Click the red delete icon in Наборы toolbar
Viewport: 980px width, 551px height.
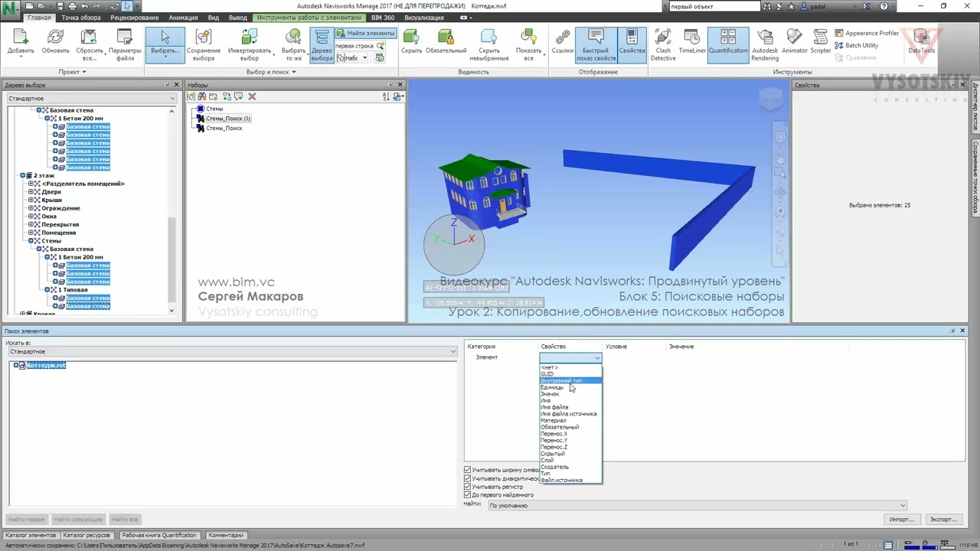(252, 96)
